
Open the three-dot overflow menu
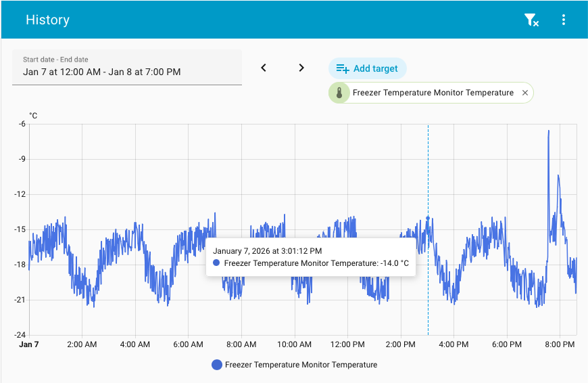click(564, 20)
